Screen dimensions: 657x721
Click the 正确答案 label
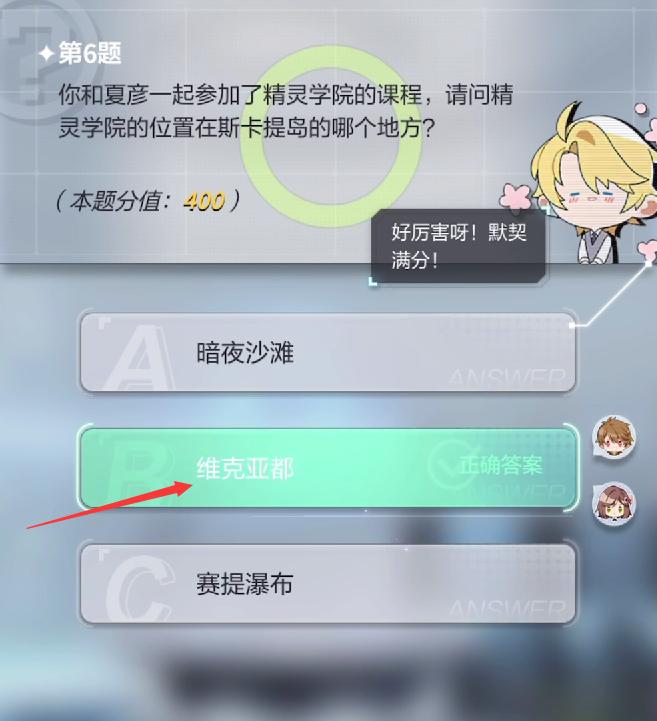(x=501, y=464)
